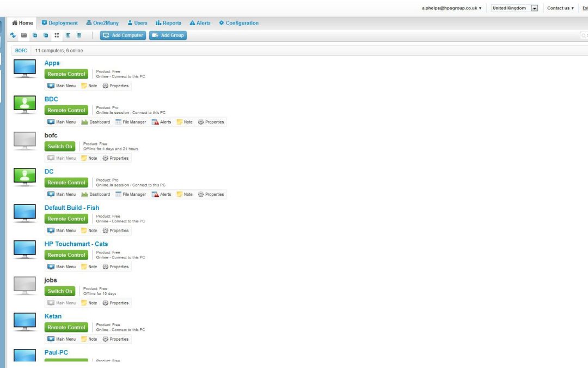Click Remote Control for Apps
The width and height of the screenshot is (588, 368).
coord(66,74)
